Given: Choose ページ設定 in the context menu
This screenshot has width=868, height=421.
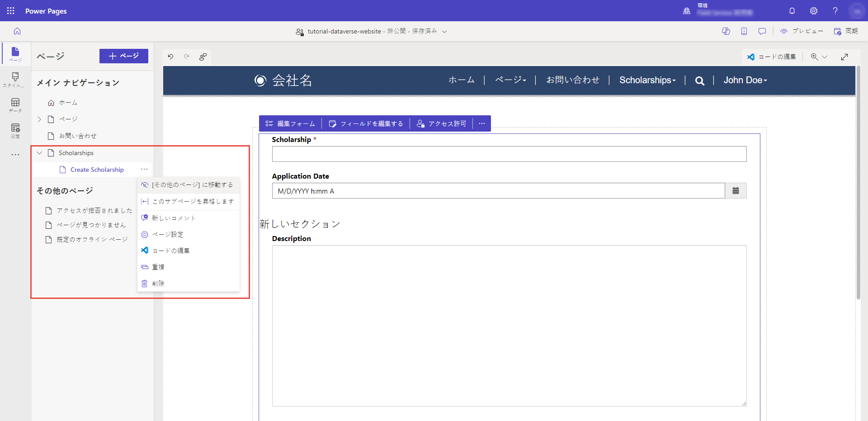Looking at the screenshot, I should pyautogui.click(x=168, y=234).
